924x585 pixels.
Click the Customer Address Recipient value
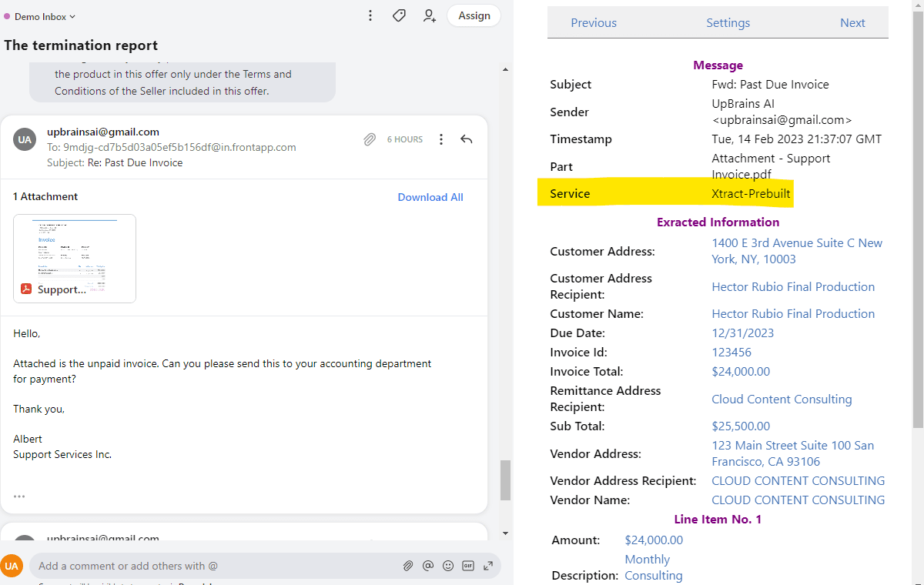click(x=793, y=287)
